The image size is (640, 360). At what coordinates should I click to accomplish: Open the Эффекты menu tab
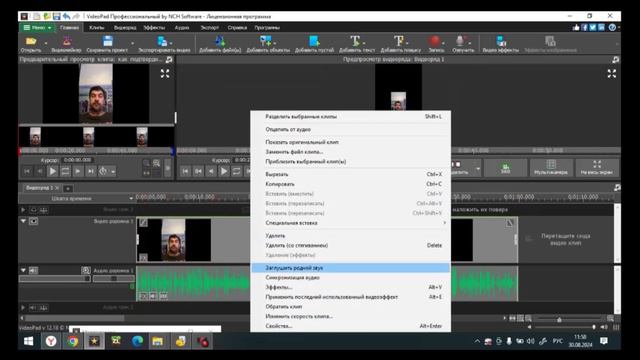pos(154,27)
